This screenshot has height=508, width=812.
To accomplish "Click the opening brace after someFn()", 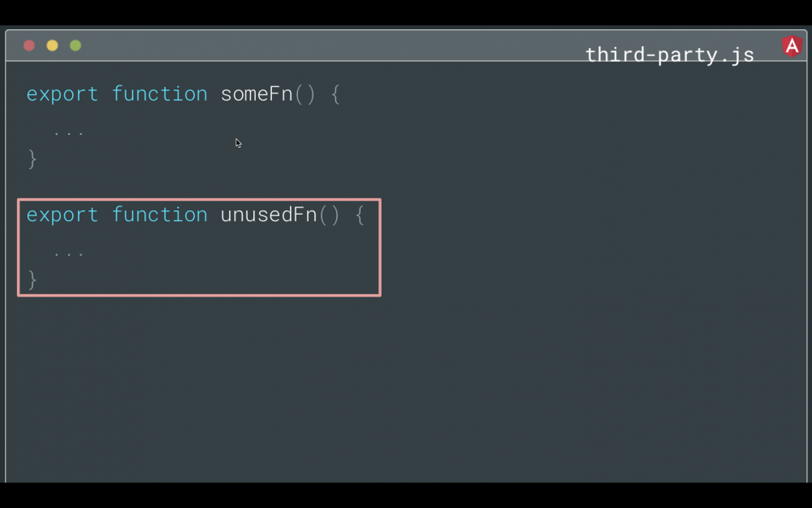I will click(x=335, y=94).
